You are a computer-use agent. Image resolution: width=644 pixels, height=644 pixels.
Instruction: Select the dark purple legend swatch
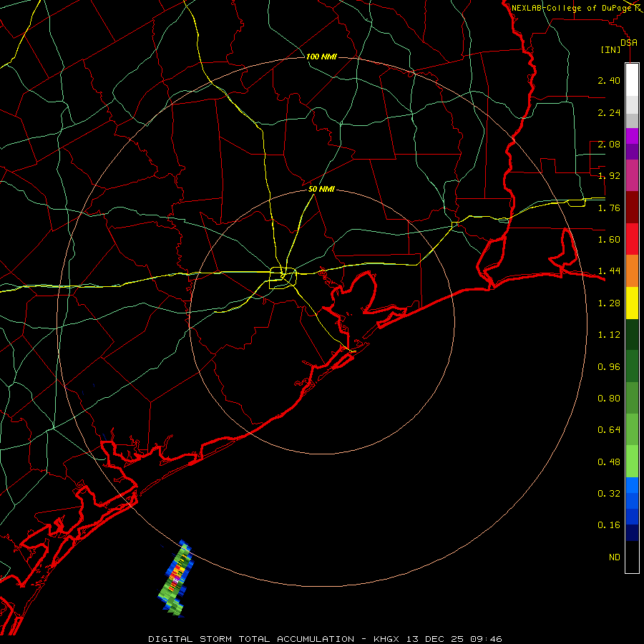pos(632,152)
